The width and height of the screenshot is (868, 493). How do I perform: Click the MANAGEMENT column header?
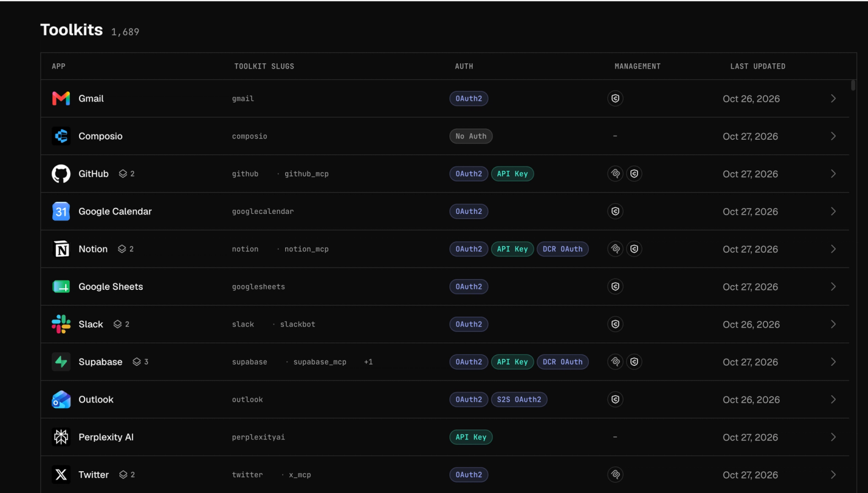coord(638,66)
